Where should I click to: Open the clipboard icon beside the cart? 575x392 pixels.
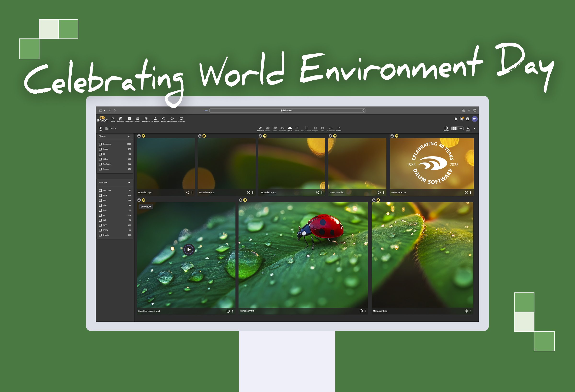468,119
